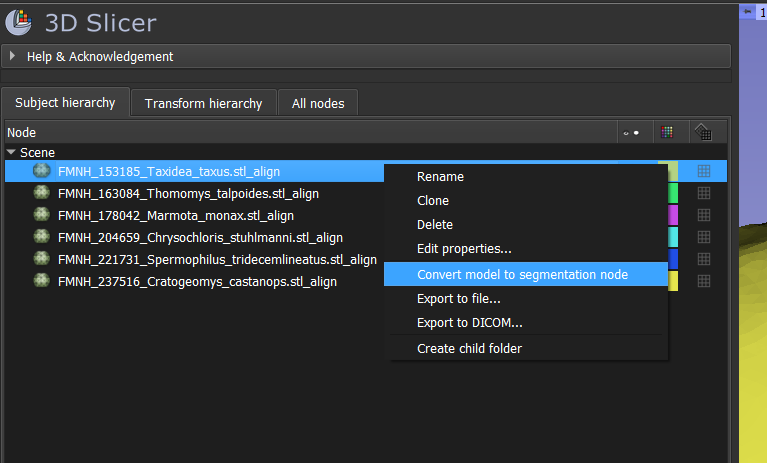Switch to the Transform hierarchy tab
The width and height of the screenshot is (767, 463).
point(203,103)
